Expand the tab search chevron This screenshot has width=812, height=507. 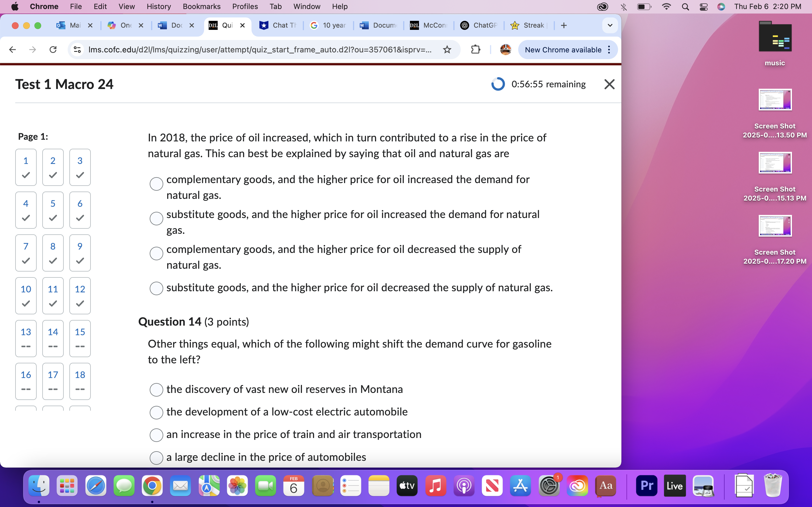610,25
